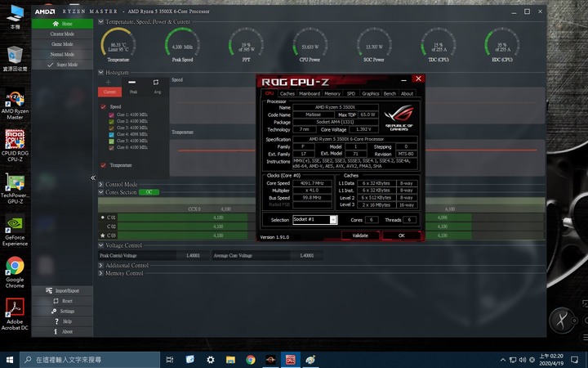The width and height of the screenshot is (588, 368).
Task: Expand the Control Mode section
Action: (x=101, y=184)
